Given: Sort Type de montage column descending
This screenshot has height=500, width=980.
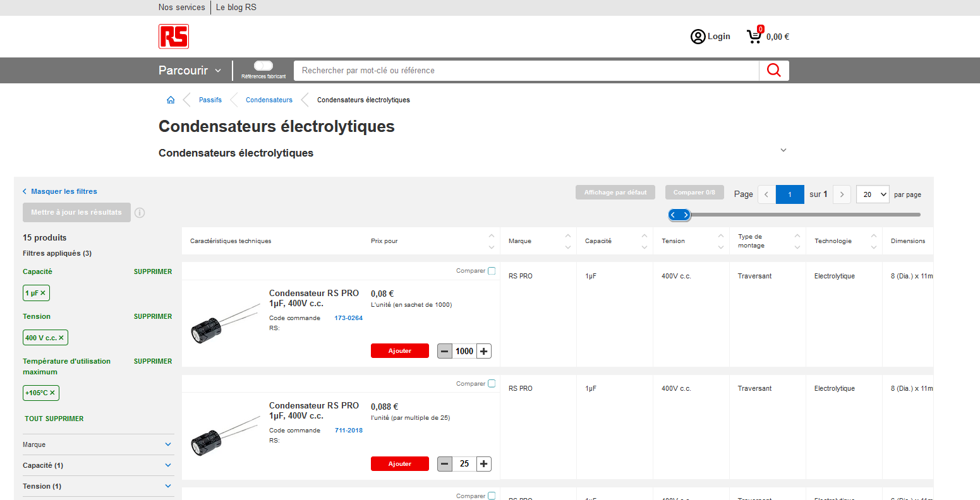Looking at the screenshot, I should coord(797,247).
